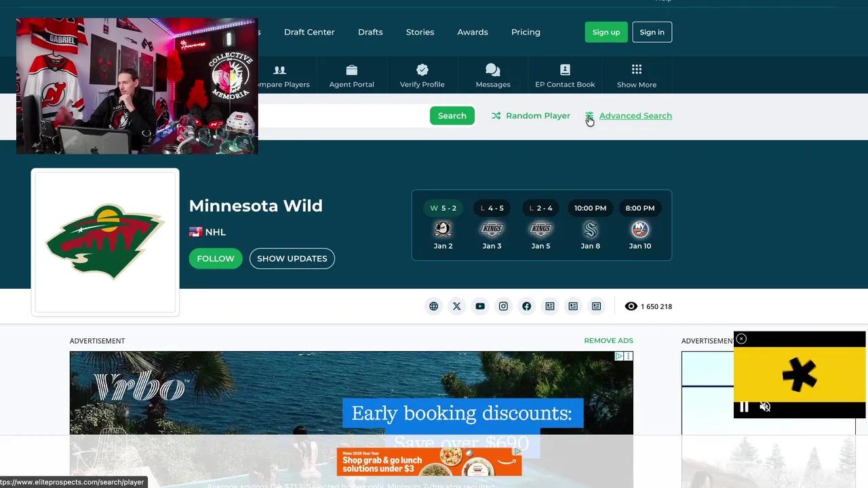
Task: Open the Messages chat bubble icon
Action: point(493,70)
